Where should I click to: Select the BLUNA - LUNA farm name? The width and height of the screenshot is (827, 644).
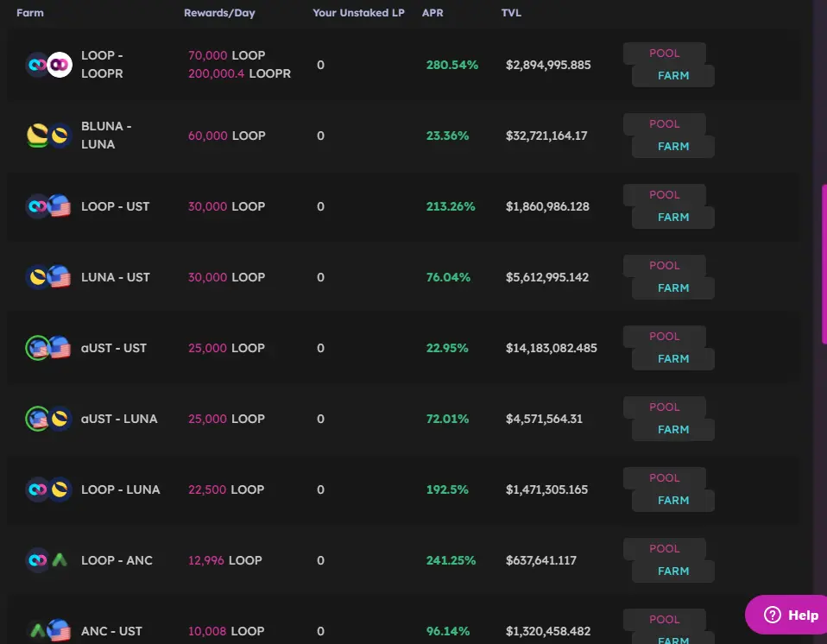tap(106, 135)
